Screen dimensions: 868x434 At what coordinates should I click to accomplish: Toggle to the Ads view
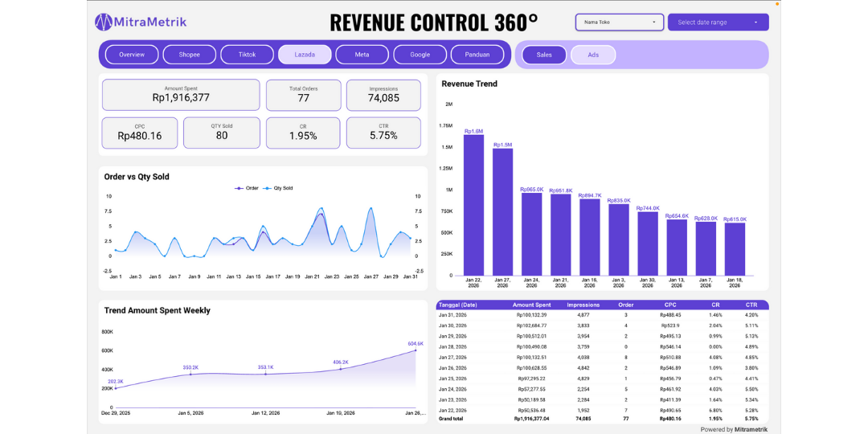[x=593, y=55]
